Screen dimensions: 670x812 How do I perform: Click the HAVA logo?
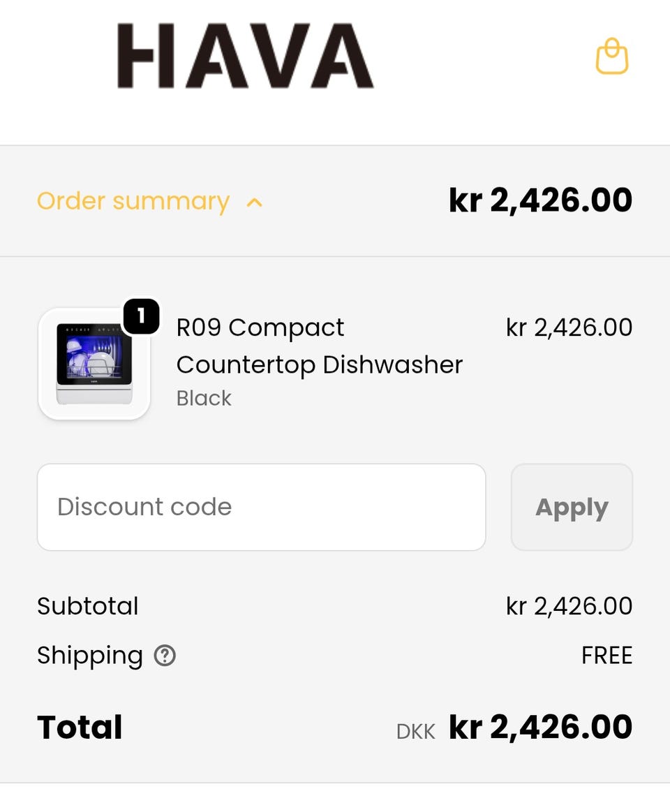pyautogui.click(x=246, y=56)
